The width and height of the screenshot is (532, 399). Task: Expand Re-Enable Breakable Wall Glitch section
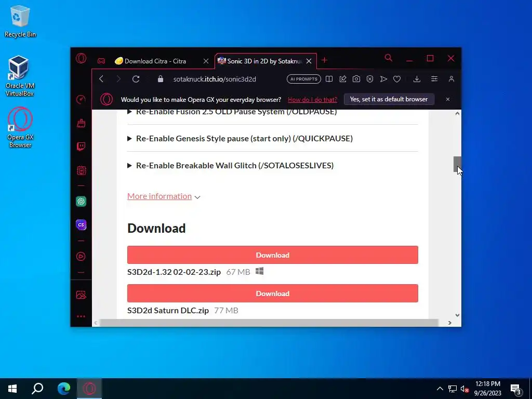230,166
